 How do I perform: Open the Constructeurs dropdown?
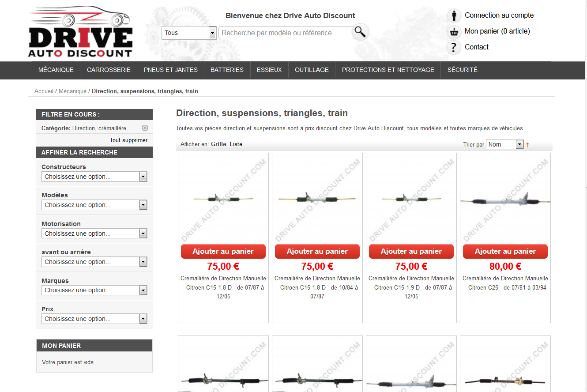pos(94,177)
